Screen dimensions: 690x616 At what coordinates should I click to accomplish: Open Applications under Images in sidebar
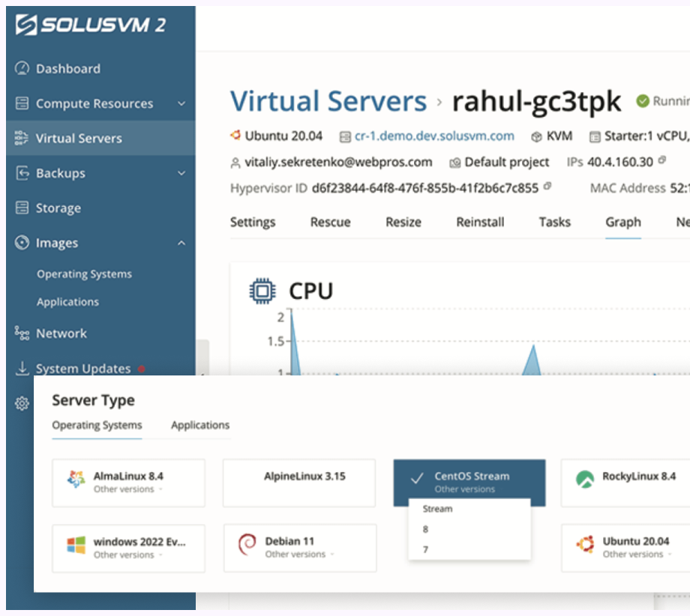click(x=67, y=302)
